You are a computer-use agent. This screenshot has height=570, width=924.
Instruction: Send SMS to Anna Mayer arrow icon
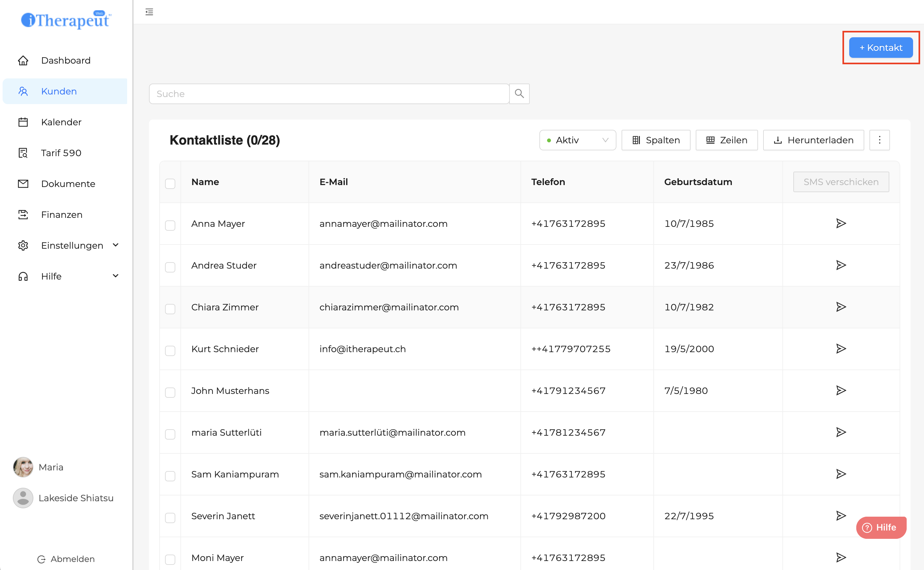pos(841,224)
